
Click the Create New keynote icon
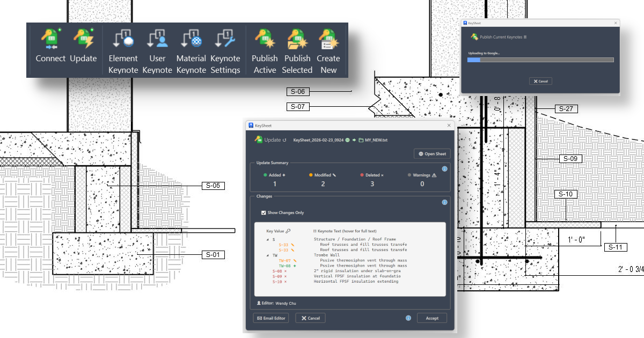[x=328, y=39]
